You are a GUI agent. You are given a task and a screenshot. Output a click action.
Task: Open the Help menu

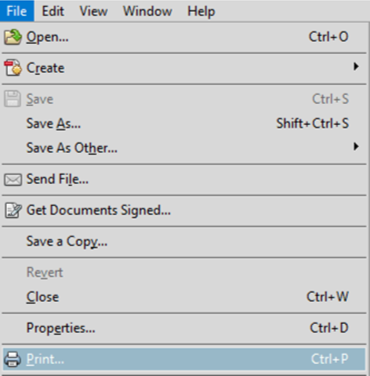click(201, 11)
